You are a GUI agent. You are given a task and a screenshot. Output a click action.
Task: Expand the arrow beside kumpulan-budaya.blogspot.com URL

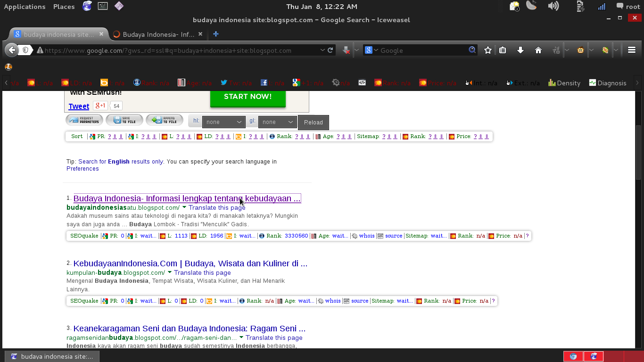coord(170,272)
